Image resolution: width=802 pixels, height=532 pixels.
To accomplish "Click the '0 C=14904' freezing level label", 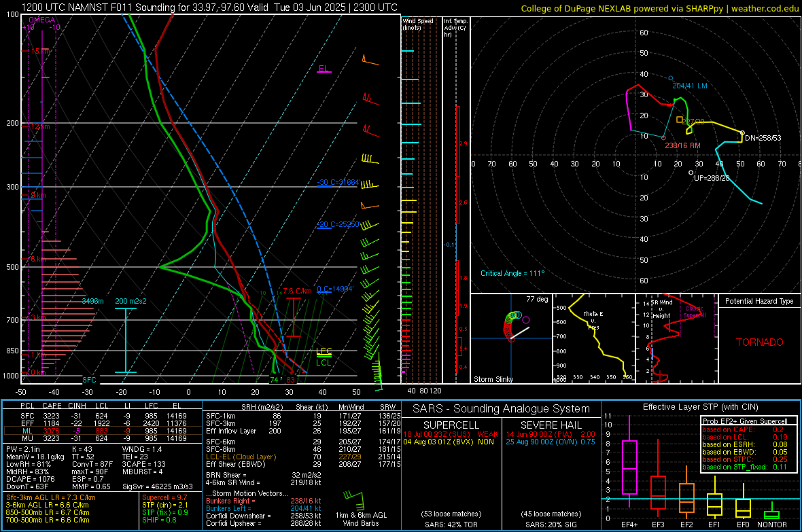I will click(x=335, y=289).
